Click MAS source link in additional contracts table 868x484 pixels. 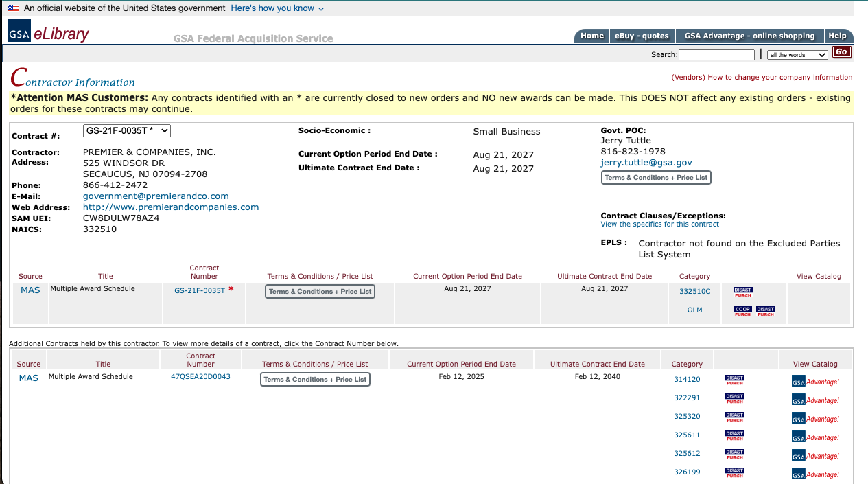point(29,378)
